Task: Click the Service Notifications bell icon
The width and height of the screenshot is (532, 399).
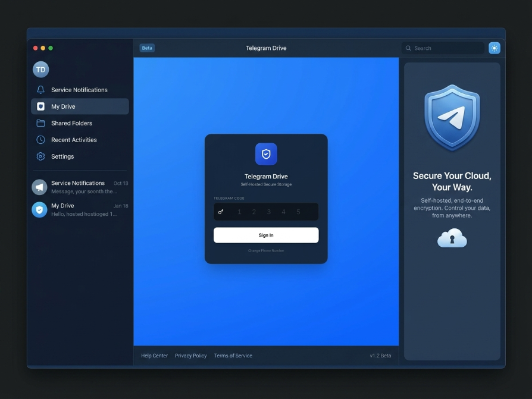Action: pyautogui.click(x=40, y=90)
